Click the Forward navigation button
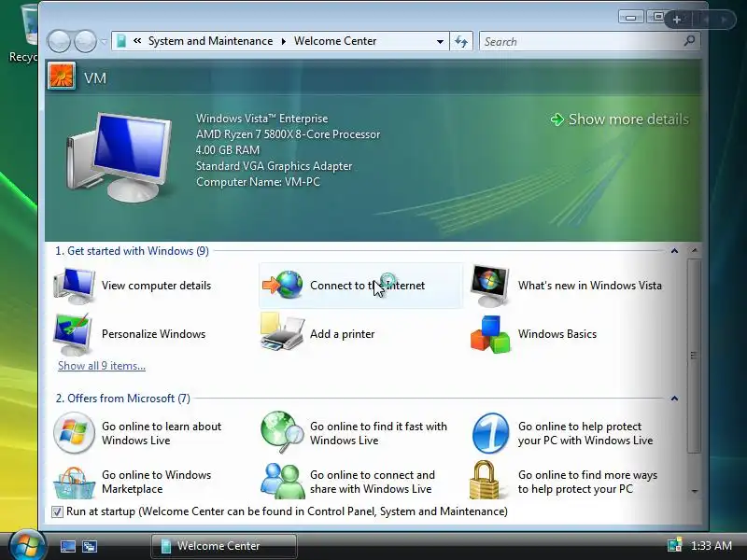 [x=85, y=41]
